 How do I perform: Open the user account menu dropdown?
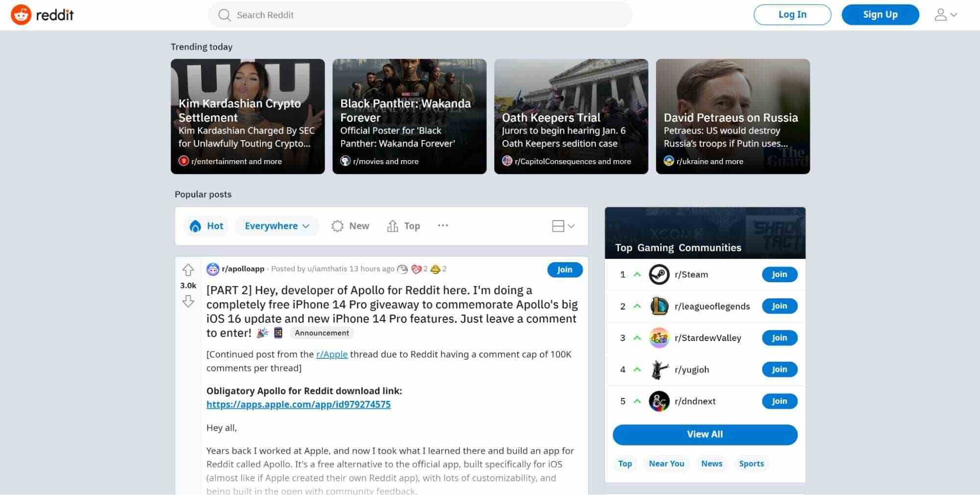tap(946, 15)
